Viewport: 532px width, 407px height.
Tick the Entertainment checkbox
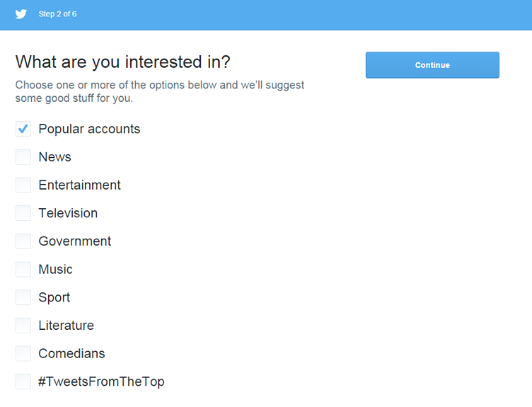[x=23, y=185]
